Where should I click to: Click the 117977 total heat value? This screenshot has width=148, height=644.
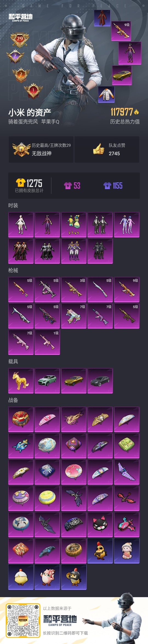point(122,112)
